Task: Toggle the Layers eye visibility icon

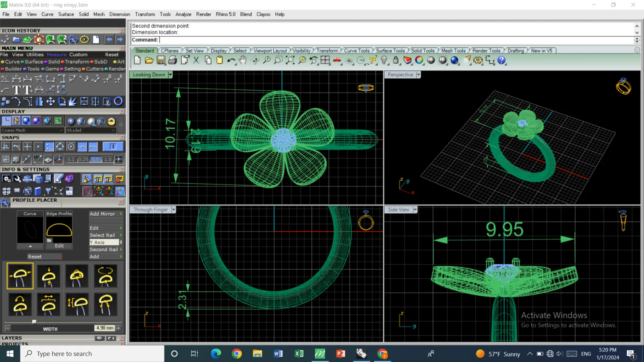Action: [111, 338]
